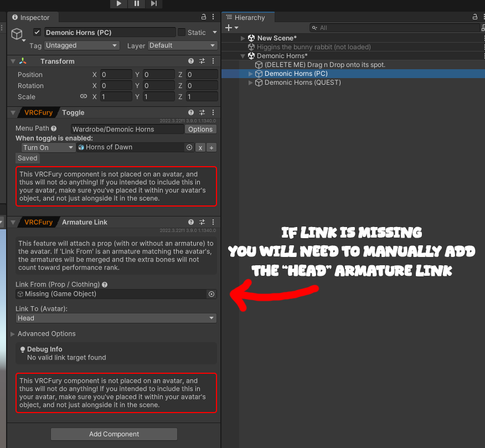The height and width of the screenshot is (448, 485).
Task: Add a new toggle action with plus
Action: (x=211, y=148)
